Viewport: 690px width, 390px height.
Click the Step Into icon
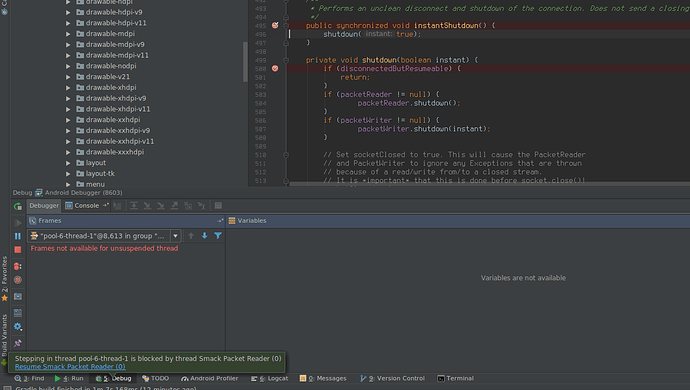click(147, 206)
